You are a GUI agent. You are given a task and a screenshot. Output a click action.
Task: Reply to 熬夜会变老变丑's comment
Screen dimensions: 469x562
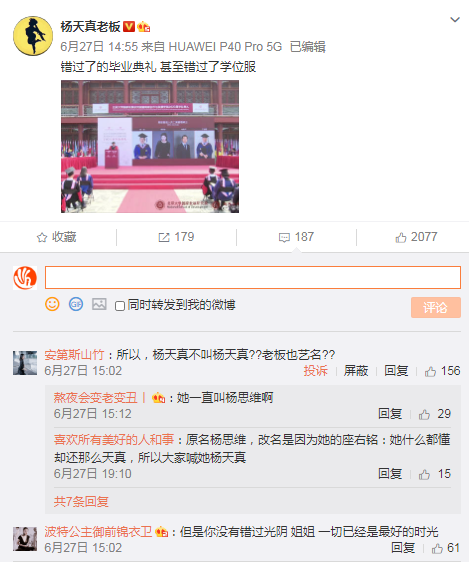click(x=390, y=414)
